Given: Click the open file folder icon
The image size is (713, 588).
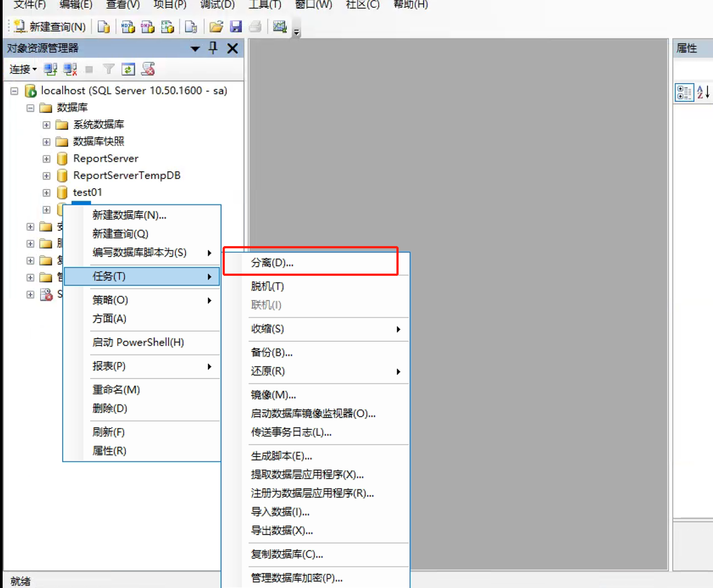Looking at the screenshot, I should coord(216,27).
